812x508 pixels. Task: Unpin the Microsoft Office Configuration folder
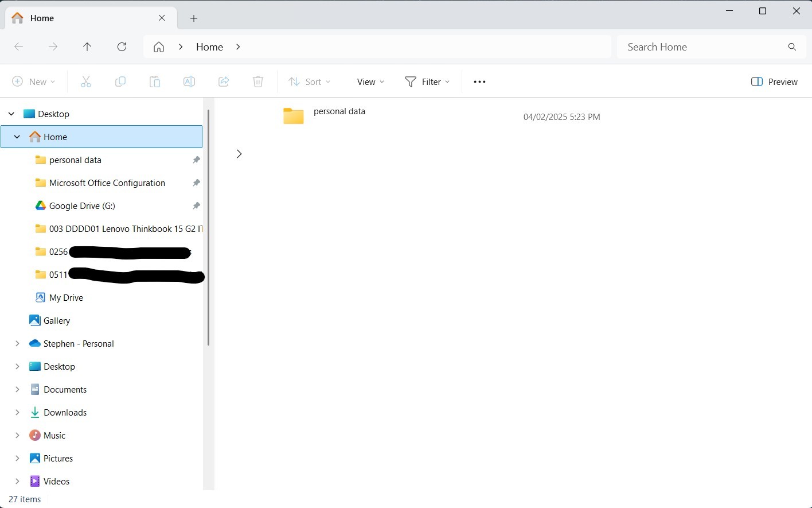point(196,183)
